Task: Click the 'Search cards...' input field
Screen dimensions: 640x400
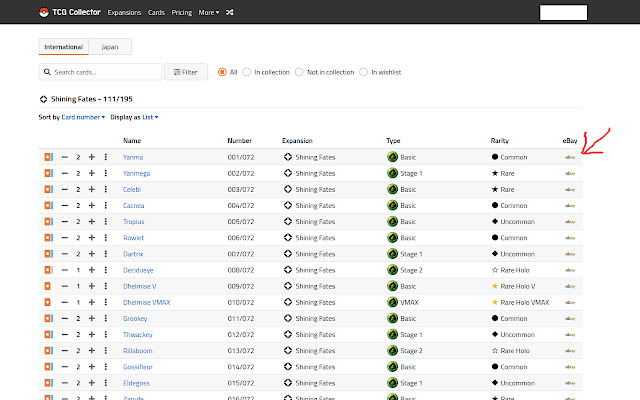Action: [x=105, y=72]
